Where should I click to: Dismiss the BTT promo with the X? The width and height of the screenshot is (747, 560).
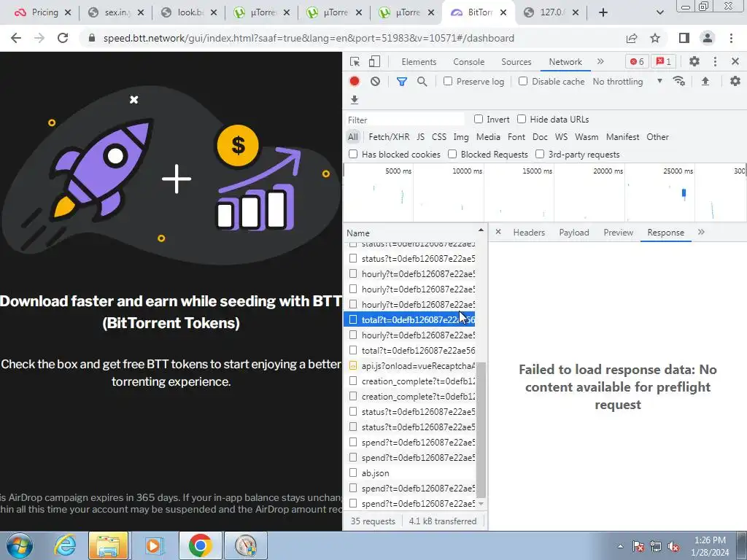click(134, 99)
